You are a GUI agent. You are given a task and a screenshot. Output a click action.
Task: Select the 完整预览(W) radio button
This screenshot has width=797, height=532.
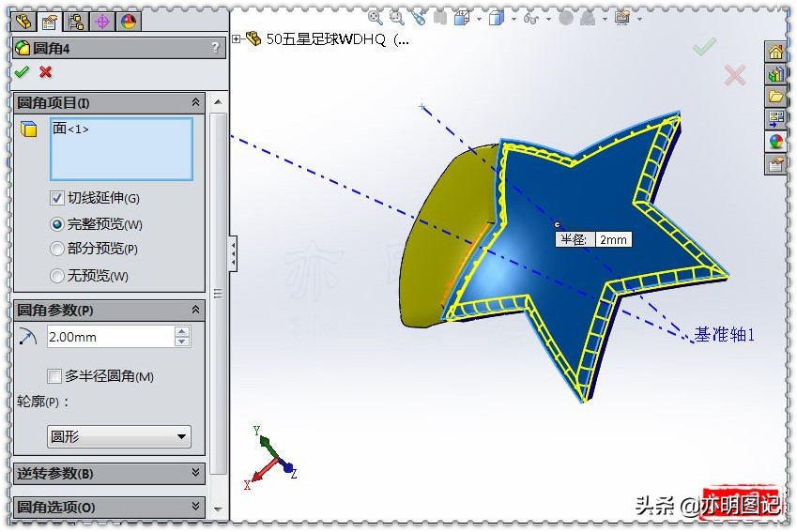click(x=57, y=224)
